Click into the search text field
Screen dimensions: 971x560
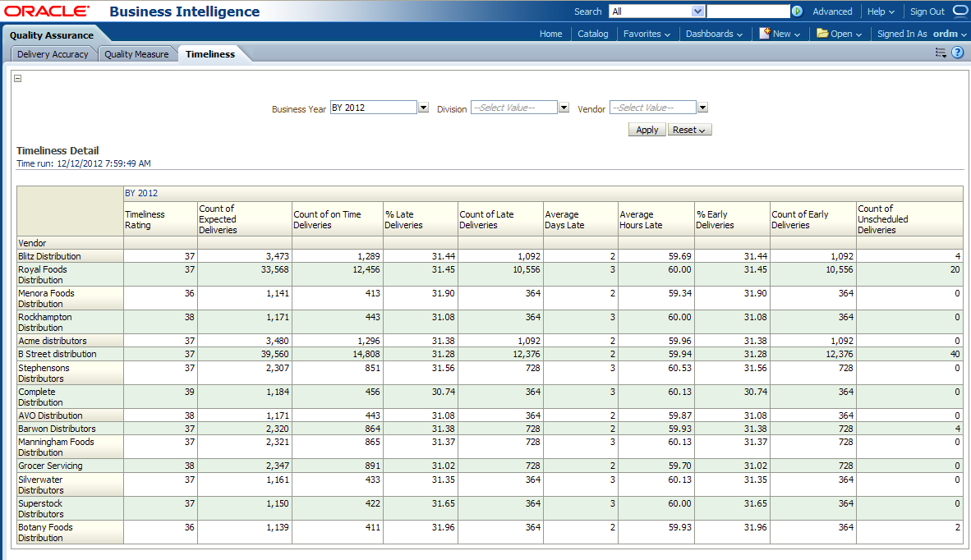(748, 11)
